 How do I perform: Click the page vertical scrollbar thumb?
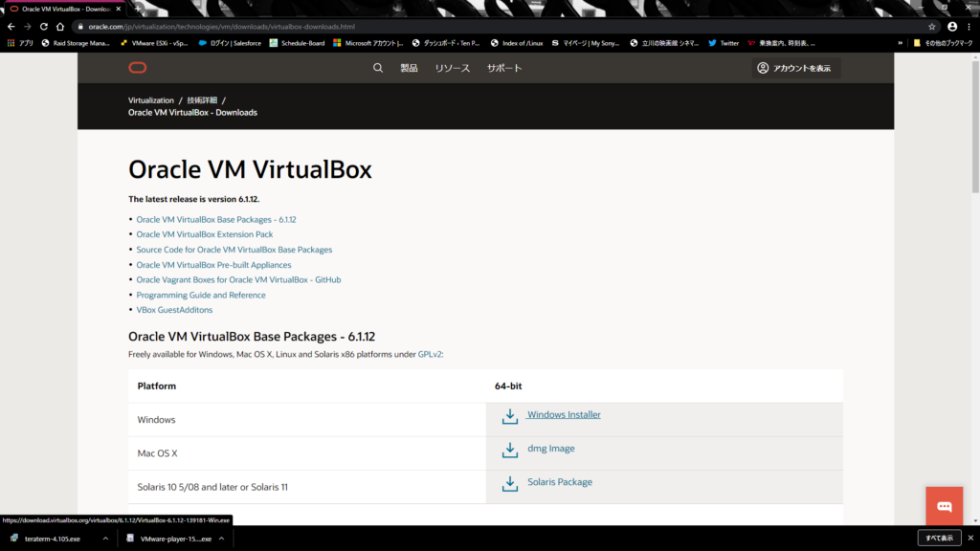[x=975, y=125]
